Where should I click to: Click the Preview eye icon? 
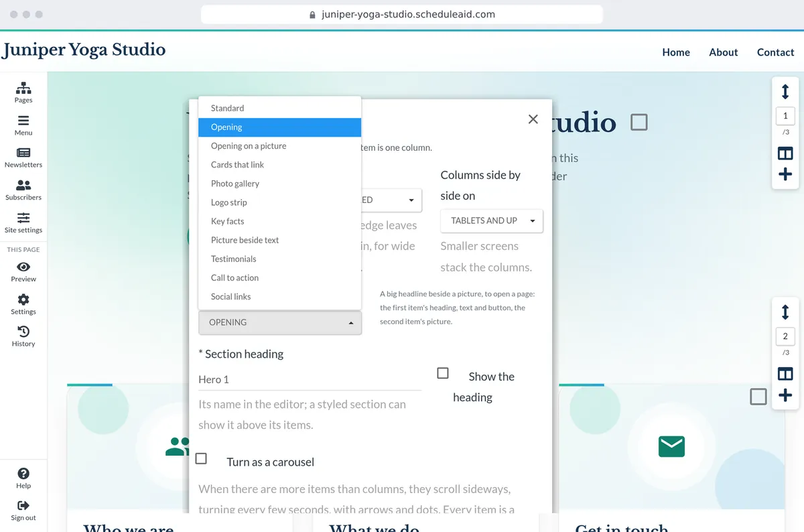pyautogui.click(x=23, y=267)
